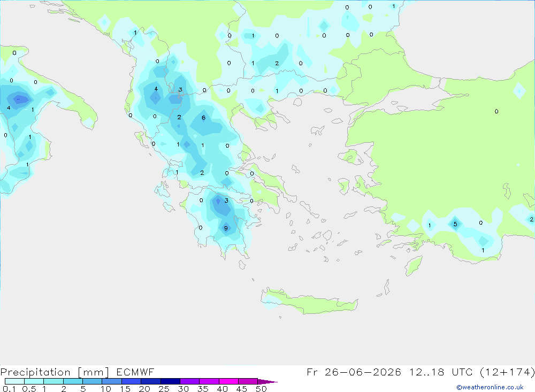The width and height of the screenshot is (535, 392).
Task: Click the '40' legend scale label
Action: (223, 389)
